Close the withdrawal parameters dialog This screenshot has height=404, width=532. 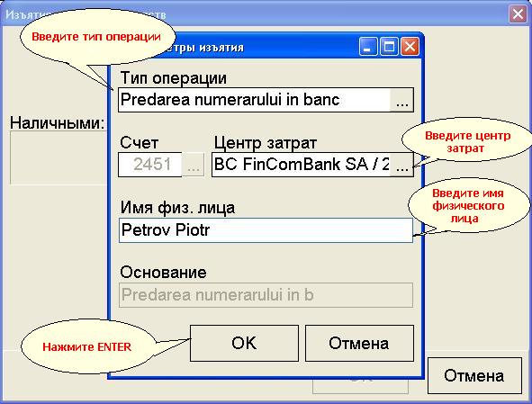[x=410, y=46]
